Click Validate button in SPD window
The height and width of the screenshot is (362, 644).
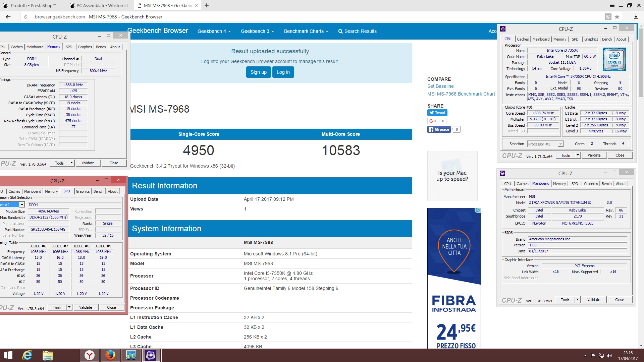[86, 307]
